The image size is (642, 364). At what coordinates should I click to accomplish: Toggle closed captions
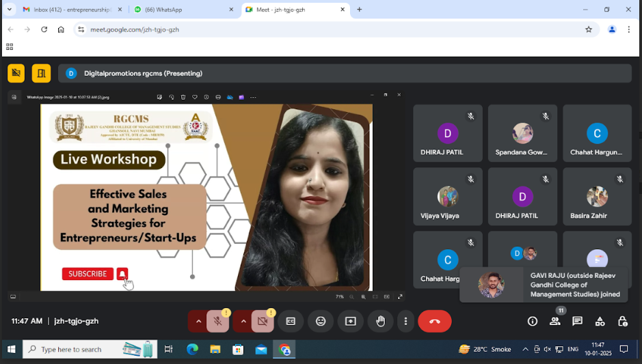pyautogui.click(x=291, y=321)
